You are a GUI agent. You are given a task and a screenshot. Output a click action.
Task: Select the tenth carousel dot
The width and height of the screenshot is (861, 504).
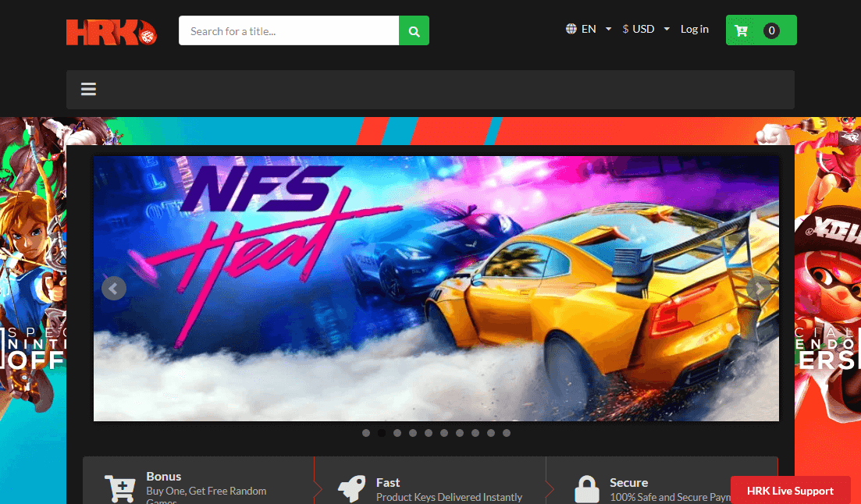pos(507,433)
